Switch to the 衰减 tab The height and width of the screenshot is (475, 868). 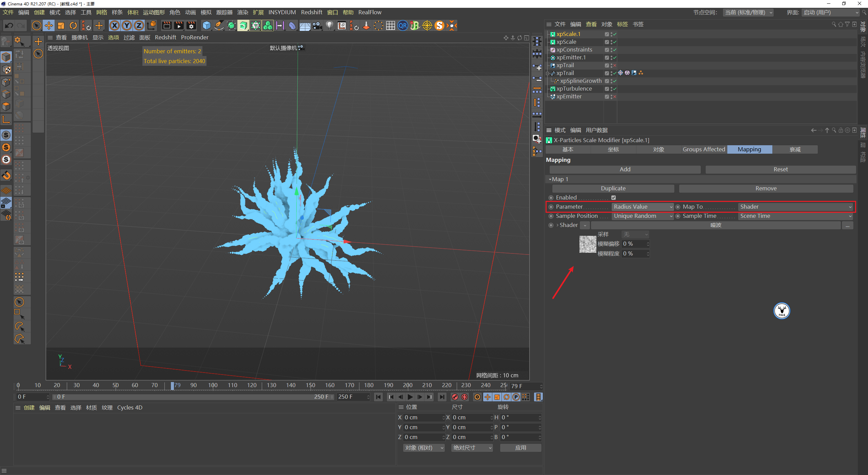click(x=795, y=149)
